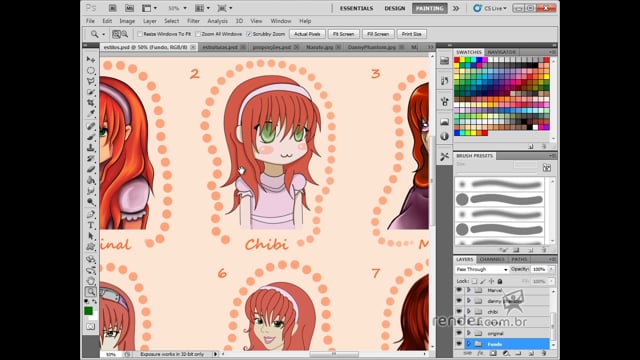
Task: Open Pass Through blend mode dropdown
Action: [x=482, y=270]
